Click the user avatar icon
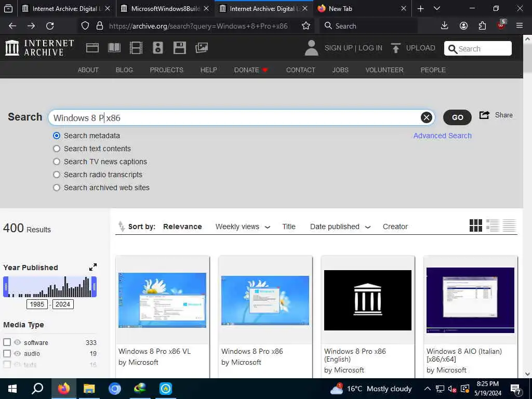The image size is (532, 399). click(311, 48)
